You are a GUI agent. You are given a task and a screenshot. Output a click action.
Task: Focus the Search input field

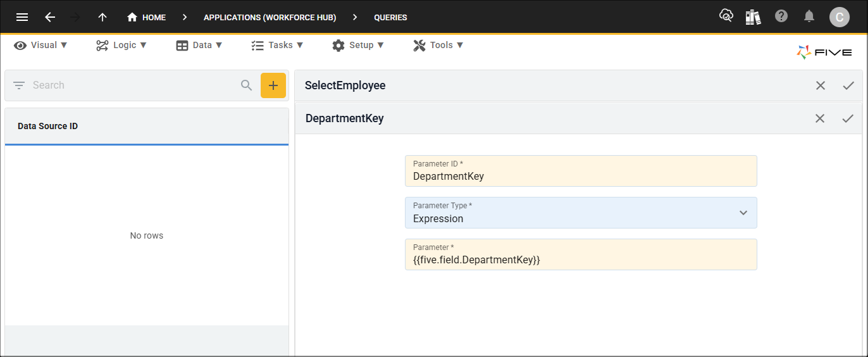(133, 85)
